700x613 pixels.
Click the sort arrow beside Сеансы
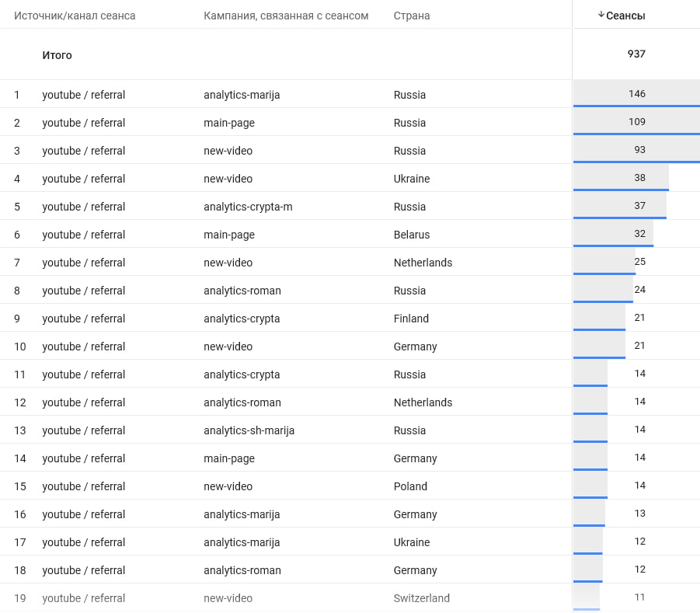click(601, 16)
